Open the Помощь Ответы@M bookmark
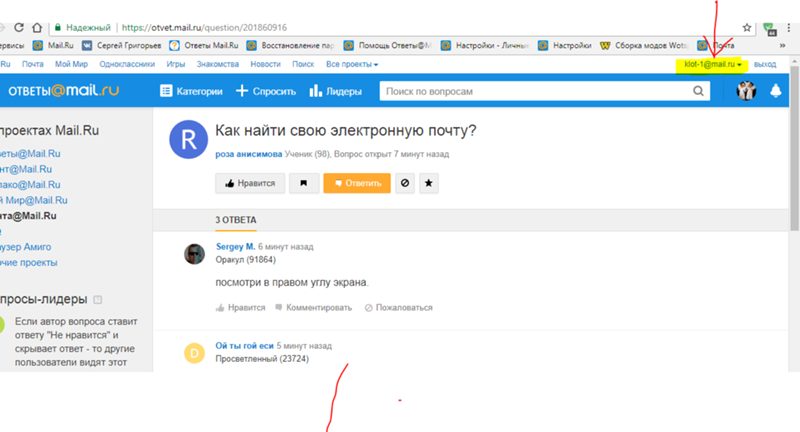The width and height of the screenshot is (800, 432). (388, 45)
